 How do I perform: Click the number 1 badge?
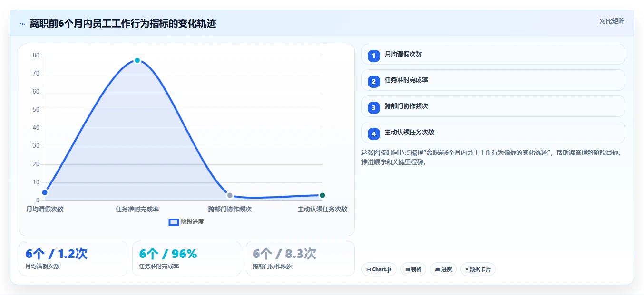[x=374, y=56]
